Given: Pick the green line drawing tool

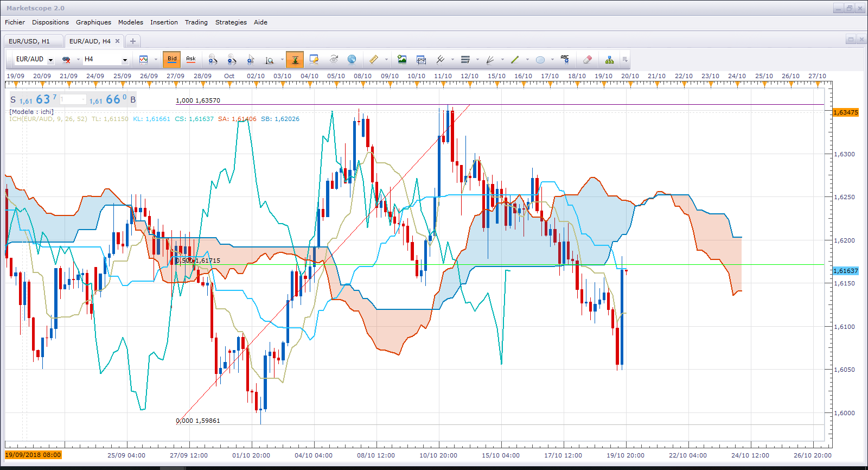Looking at the screenshot, I should click(x=515, y=59).
